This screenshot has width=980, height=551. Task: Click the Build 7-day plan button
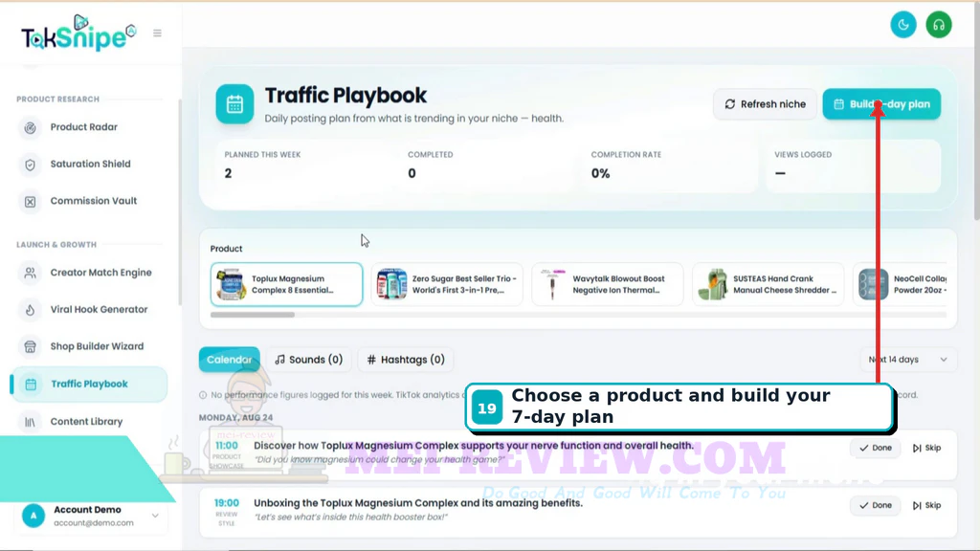[881, 104]
